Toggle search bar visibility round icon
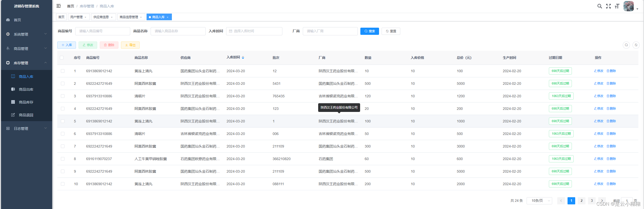 click(626, 45)
